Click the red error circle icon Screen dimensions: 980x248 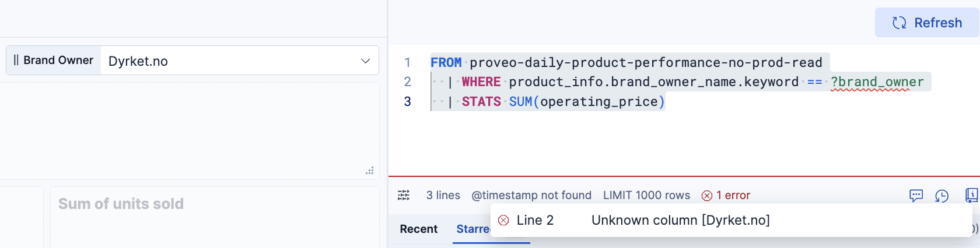[707, 196]
